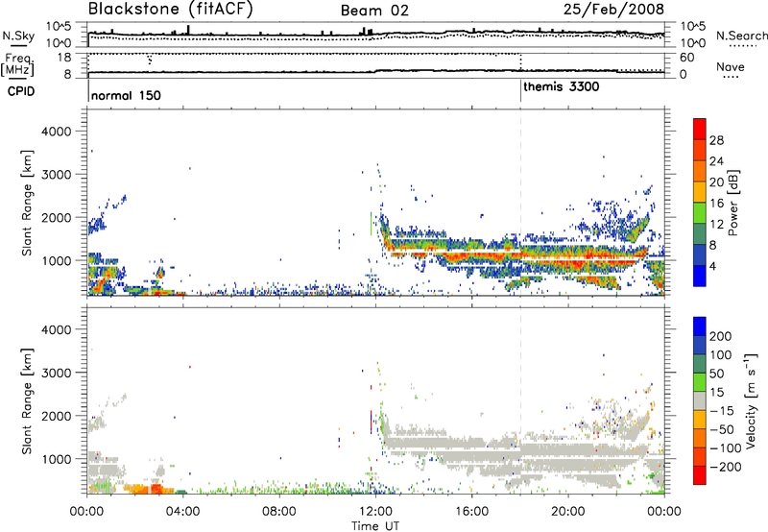This screenshot has height=532, width=768.
Task: Select the 'themis 3300' CPID marker text
Action: coord(562,86)
